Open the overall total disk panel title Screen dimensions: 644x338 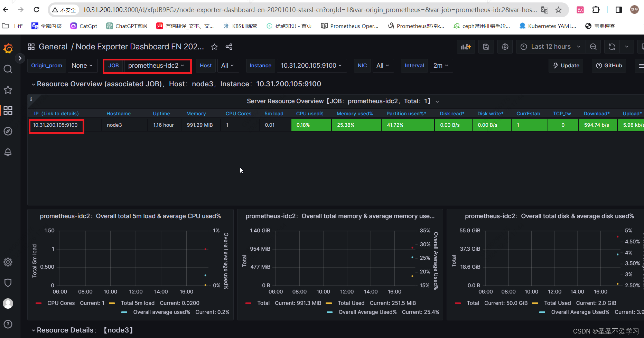tap(549, 216)
